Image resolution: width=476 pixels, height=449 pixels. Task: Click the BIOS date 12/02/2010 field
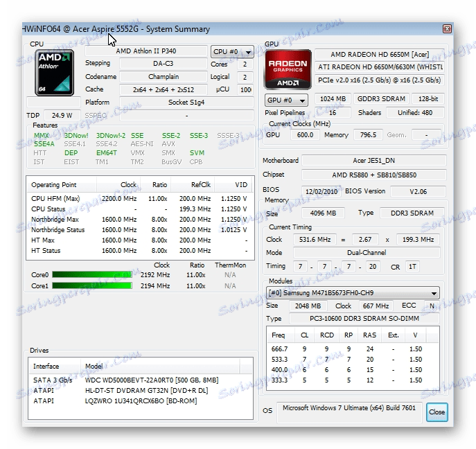click(x=321, y=191)
